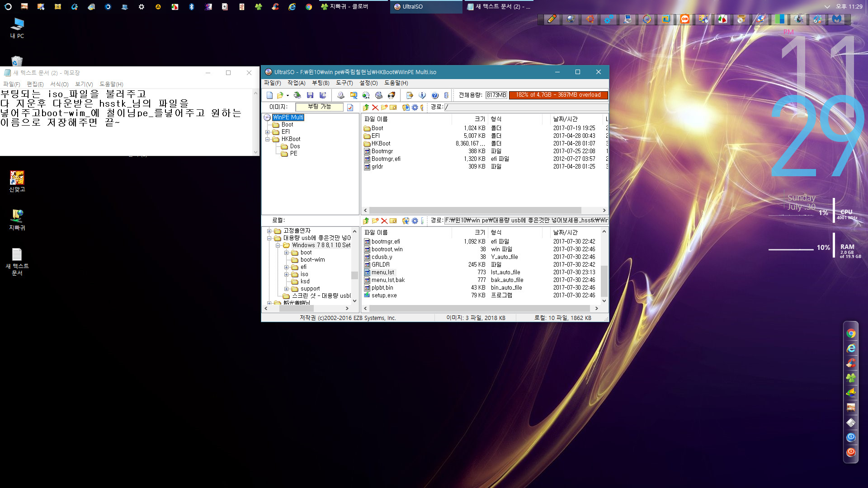This screenshot has width=868, height=488.
Task: Click the 8173MB total size field
Action: [496, 95]
